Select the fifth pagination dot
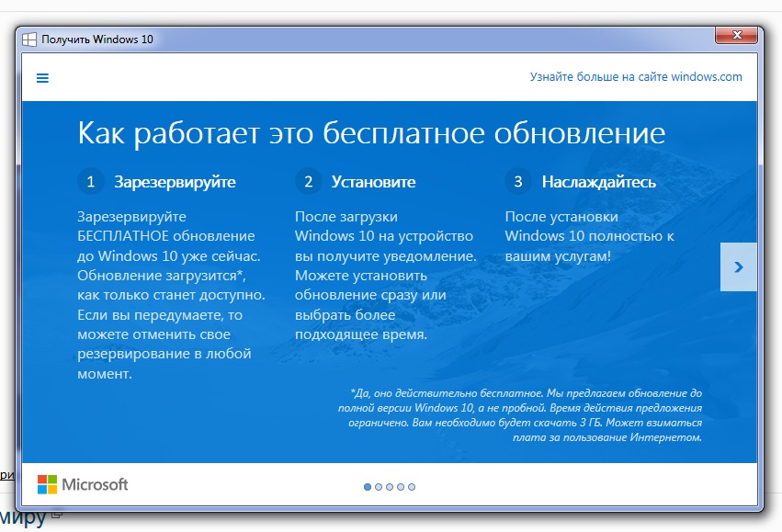This screenshot has width=782, height=532. click(412, 487)
